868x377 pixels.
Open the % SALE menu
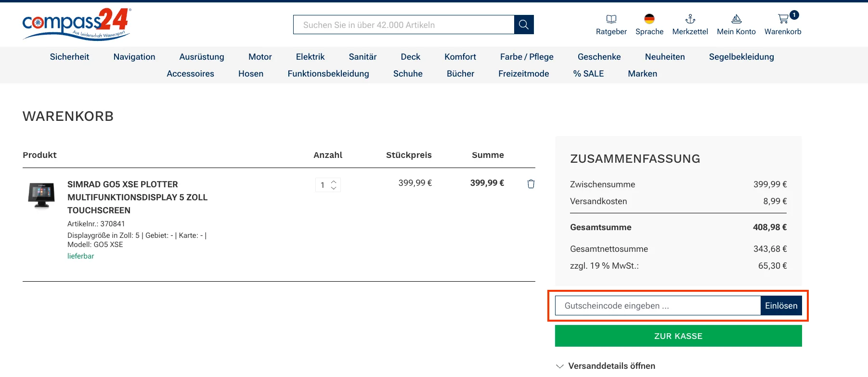click(x=588, y=74)
